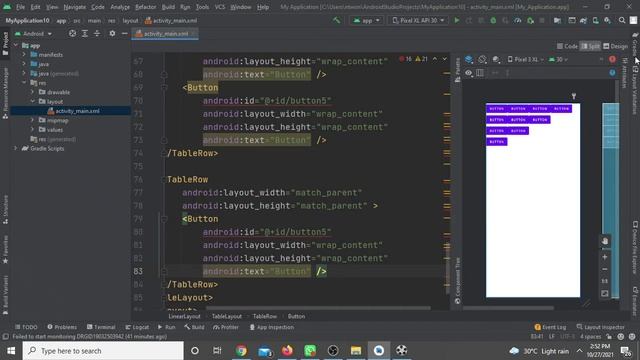
Task: Zoom out the layout preview with minus
Action: pos(604,269)
